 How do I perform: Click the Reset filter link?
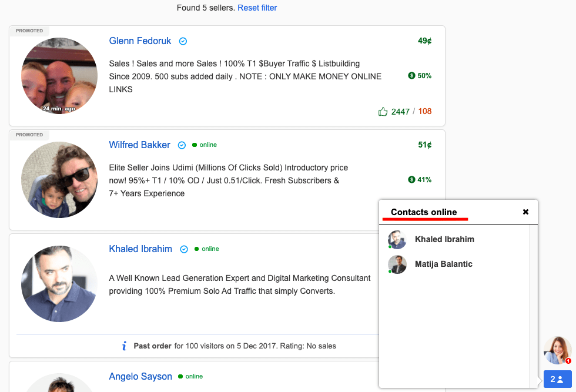(257, 8)
